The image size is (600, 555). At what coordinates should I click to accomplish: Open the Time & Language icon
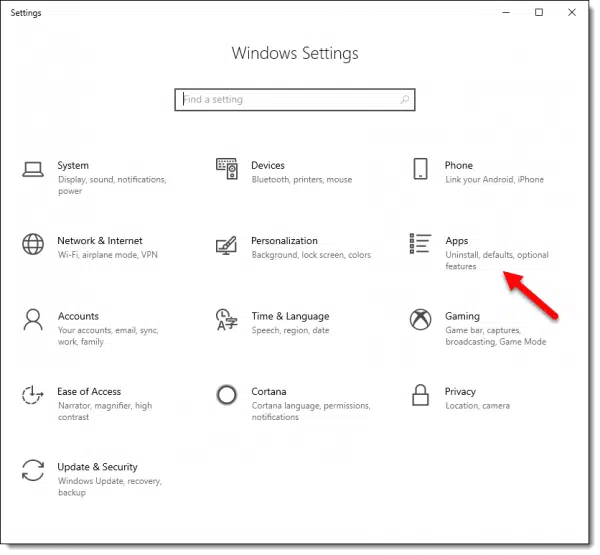227,320
